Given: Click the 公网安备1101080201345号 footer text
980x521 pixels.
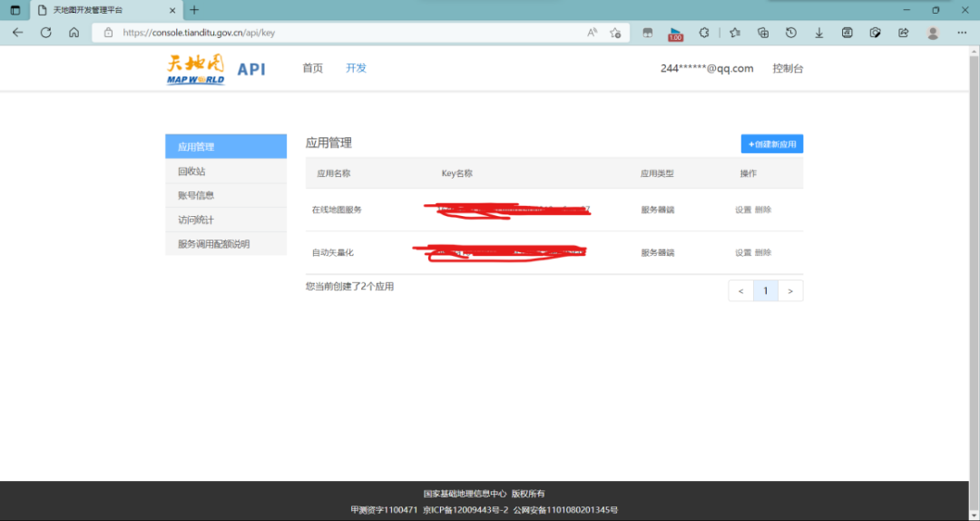Looking at the screenshot, I should click(565, 510).
